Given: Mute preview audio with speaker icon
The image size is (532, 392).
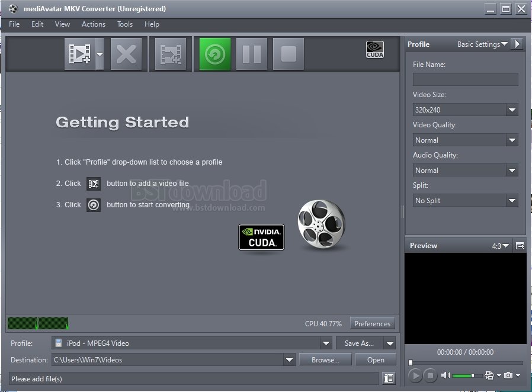Looking at the screenshot, I should (445, 375).
